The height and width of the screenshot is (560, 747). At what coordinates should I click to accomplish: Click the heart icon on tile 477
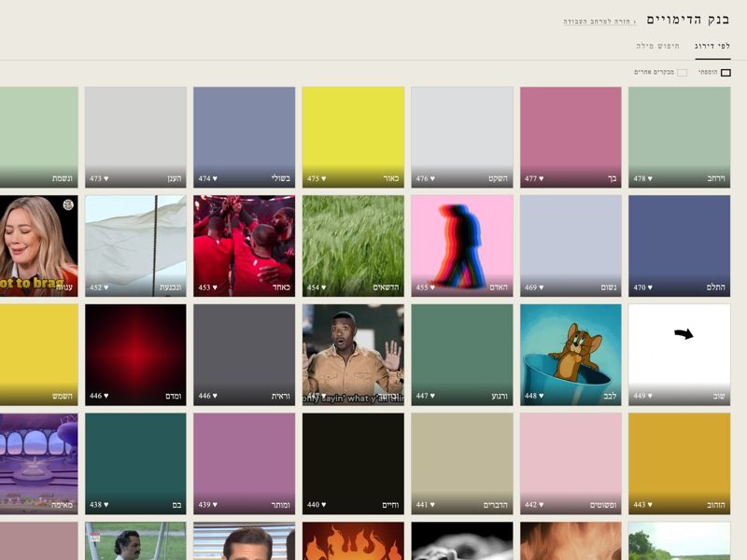pyautogui.click(x=542, y=178)
